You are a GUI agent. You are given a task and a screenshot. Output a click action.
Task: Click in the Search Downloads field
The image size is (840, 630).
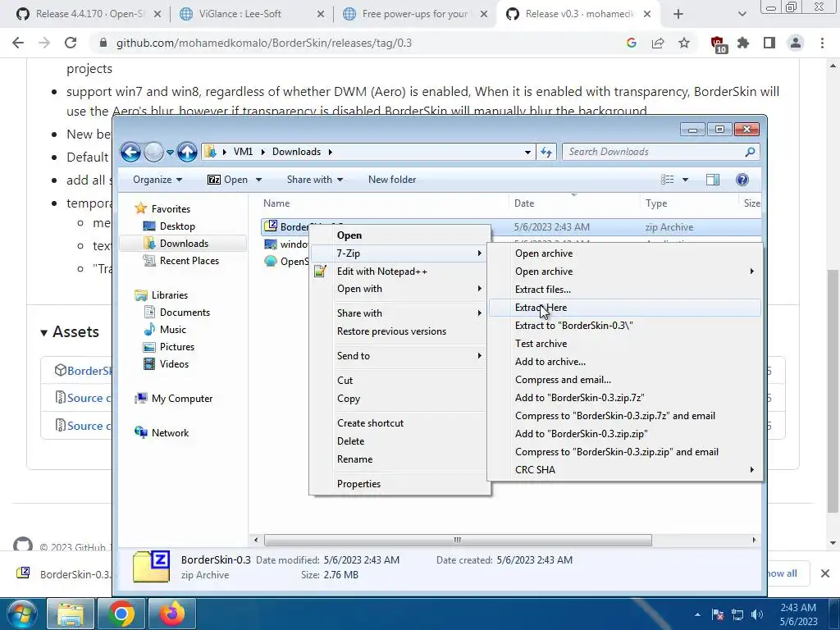pyautogui.click(x=654, y=152)
